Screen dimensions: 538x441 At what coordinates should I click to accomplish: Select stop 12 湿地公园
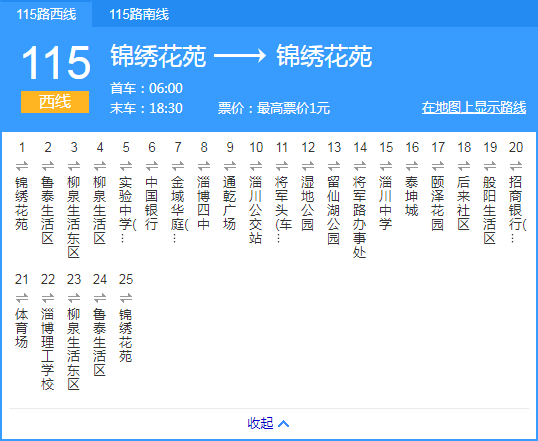[308, 203]
